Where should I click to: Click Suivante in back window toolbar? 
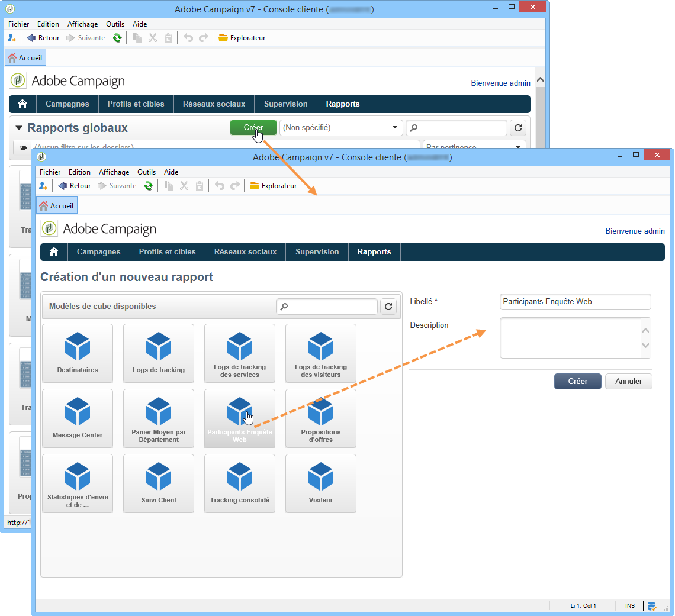86,38
